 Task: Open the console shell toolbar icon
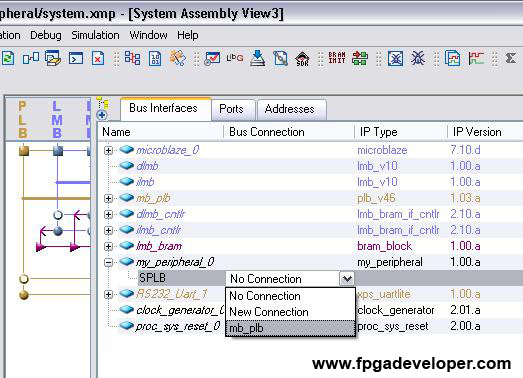(76, 58)
